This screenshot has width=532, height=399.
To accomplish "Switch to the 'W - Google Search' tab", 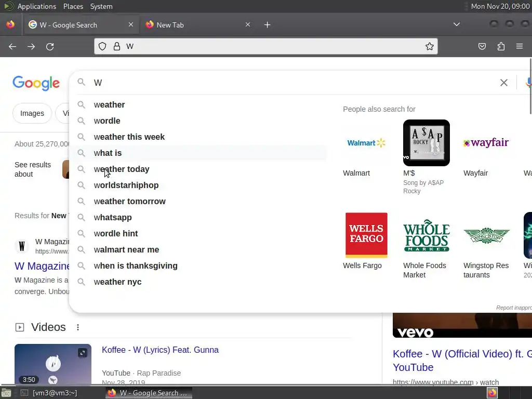I will pyautogui.click(x=82, y=25).
